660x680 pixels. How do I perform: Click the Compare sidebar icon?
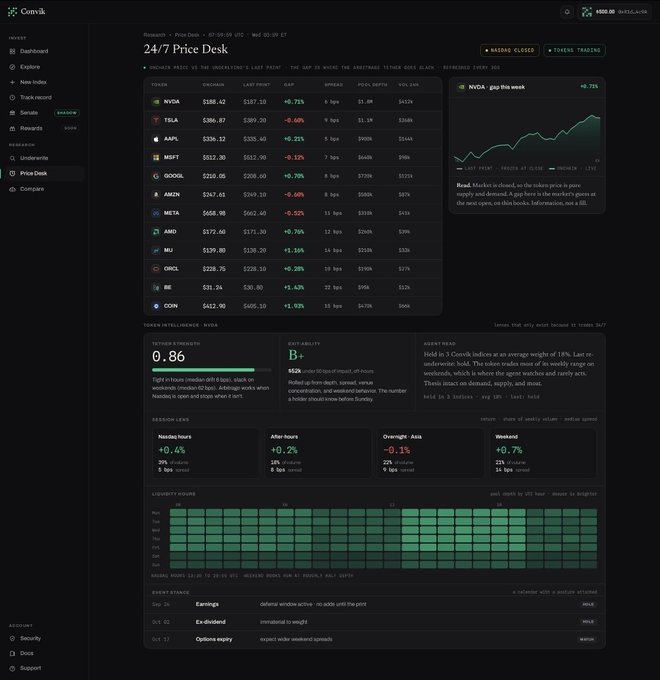[12, 189]
